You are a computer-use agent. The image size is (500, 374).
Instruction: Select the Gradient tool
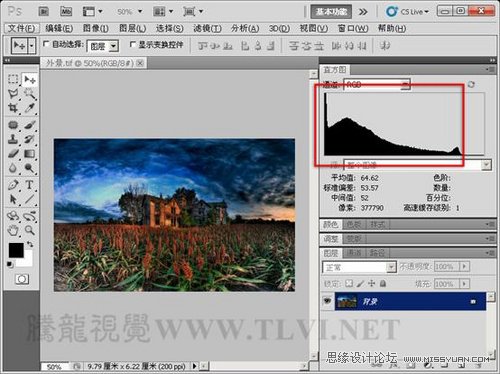(30, 153)
